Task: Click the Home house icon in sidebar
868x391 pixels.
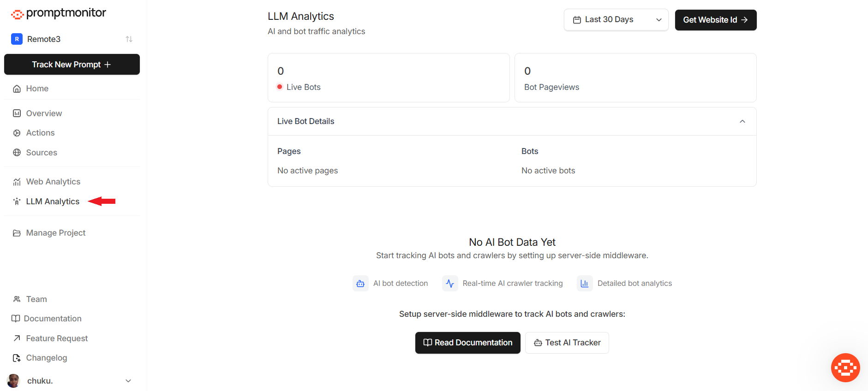Action: click(17, 89)
